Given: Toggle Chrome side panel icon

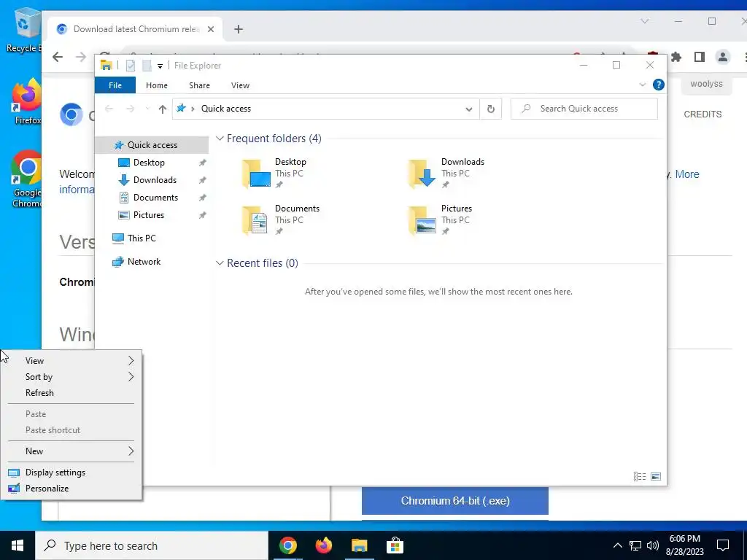Looking at the screenshot, I should 700,57.
